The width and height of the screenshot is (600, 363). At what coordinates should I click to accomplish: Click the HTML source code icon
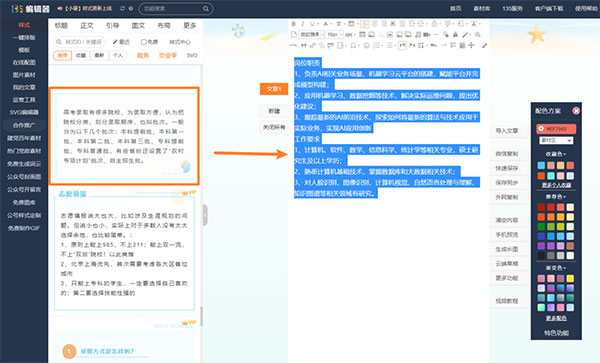(x=293, y=46)
